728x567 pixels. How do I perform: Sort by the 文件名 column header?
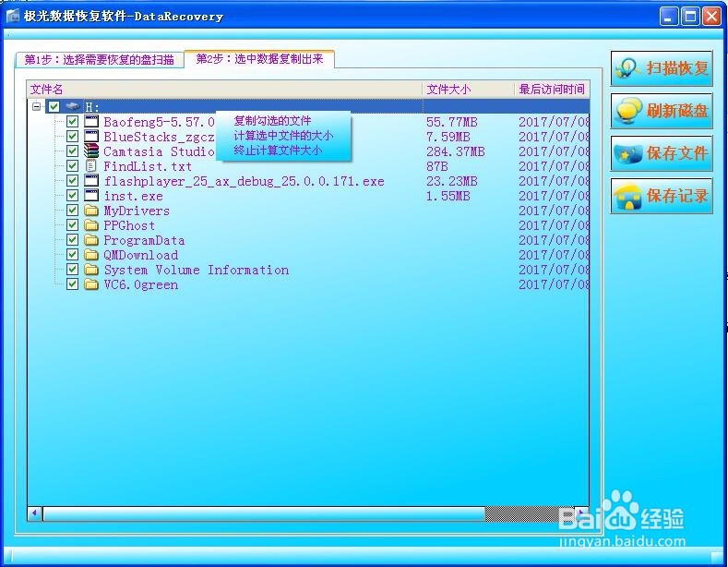coord(225,90)
